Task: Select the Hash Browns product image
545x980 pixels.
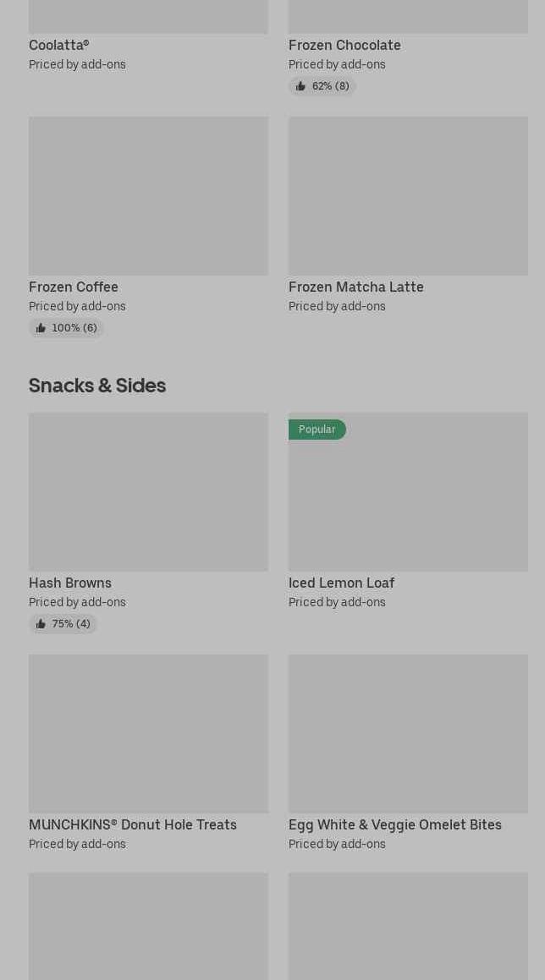Action: 148,491
